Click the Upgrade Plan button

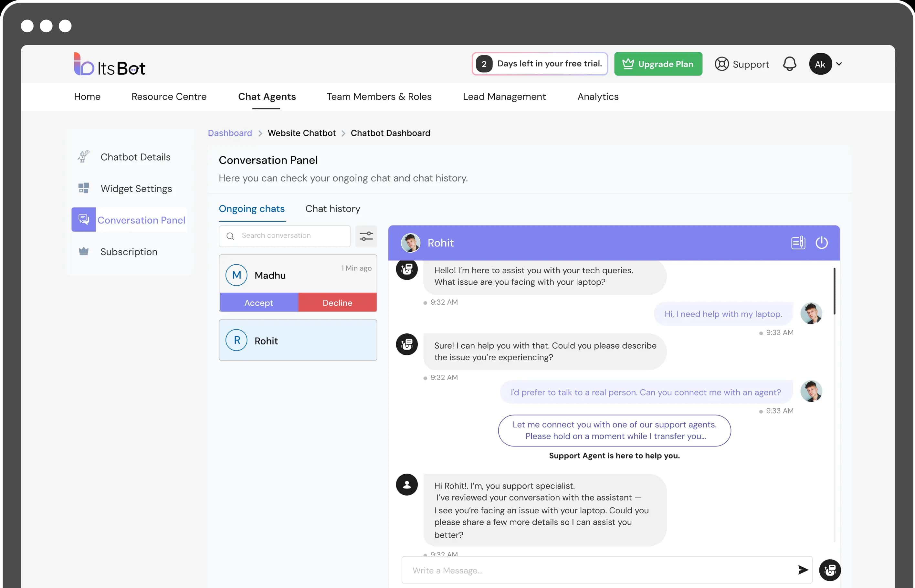(x=658, y=64)
